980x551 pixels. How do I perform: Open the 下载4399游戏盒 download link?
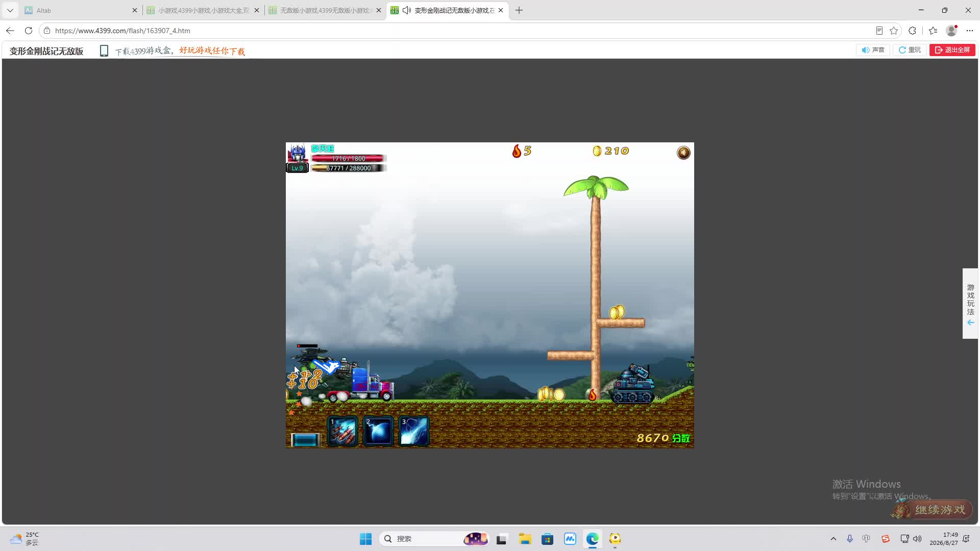pos(180,51)
